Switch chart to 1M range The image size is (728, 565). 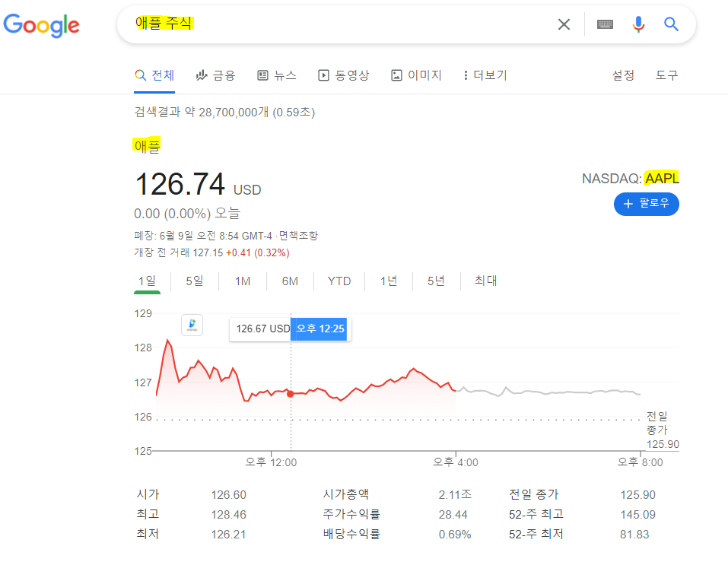click(x=243, y=281)
